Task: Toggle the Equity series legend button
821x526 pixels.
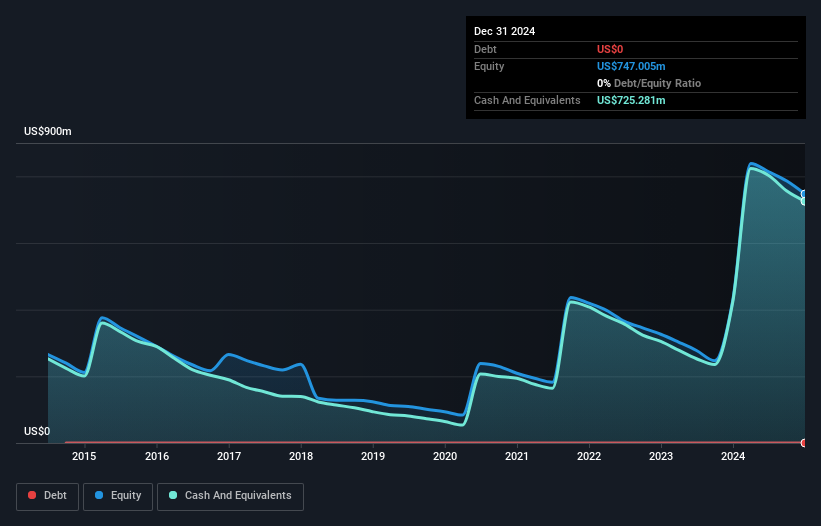Action: pyautogui.click(x=118, y=496)
